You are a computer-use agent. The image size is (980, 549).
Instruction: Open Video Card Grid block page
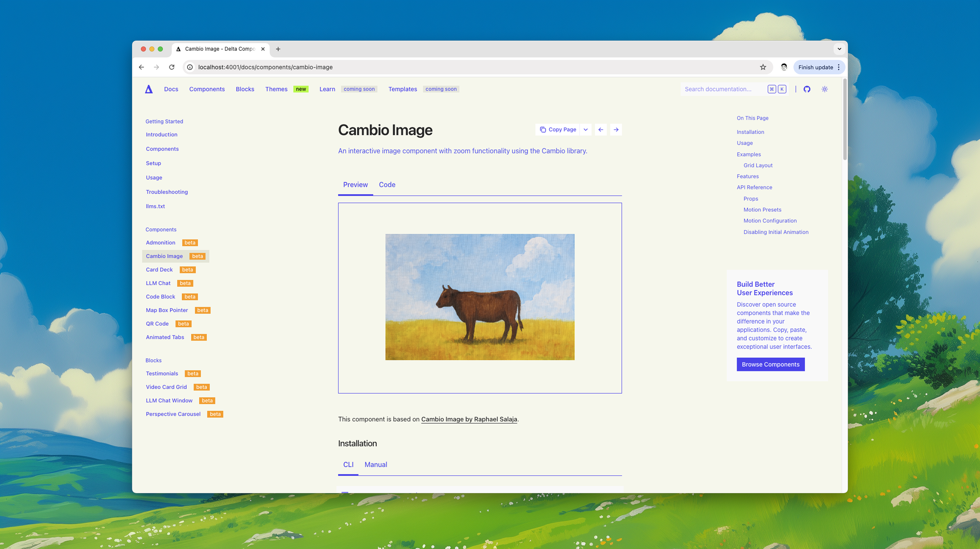click(x=166, y=387)
